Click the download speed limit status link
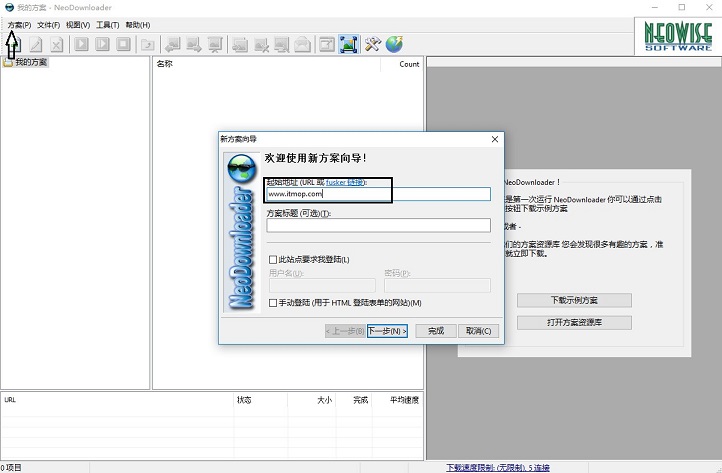Viewport: 722px width, 473px height. [x=498, y=467]
